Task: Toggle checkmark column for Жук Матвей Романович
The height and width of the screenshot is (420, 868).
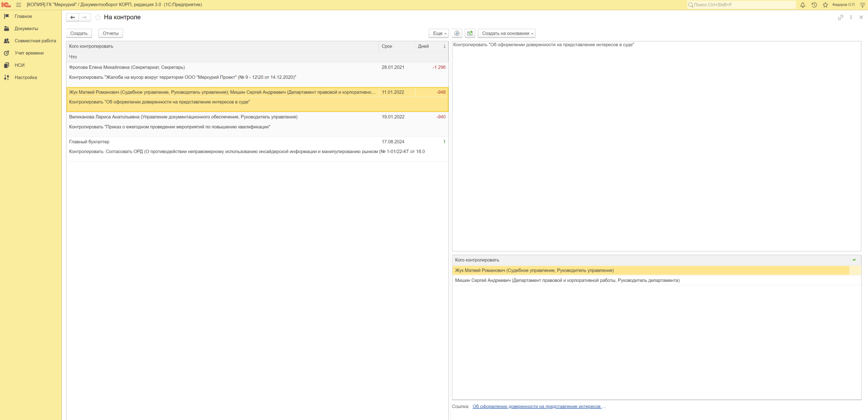Action: coord(854,270)
